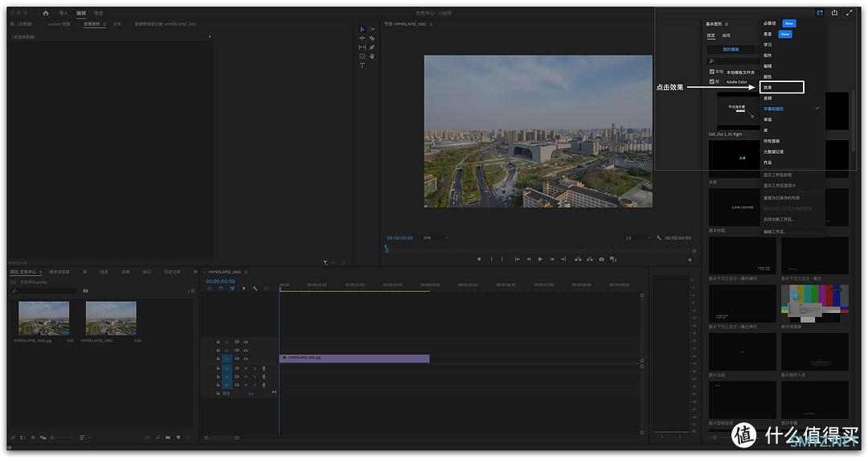Select the Selection tool arrow
Screen dimensions: 868x457
pyautogui.click(x=362, y=29)
